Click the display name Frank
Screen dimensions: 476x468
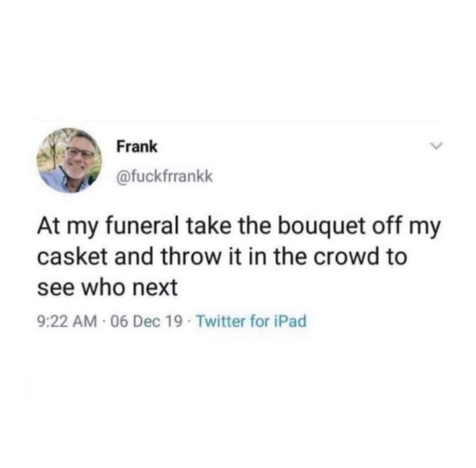click(137, 146)
